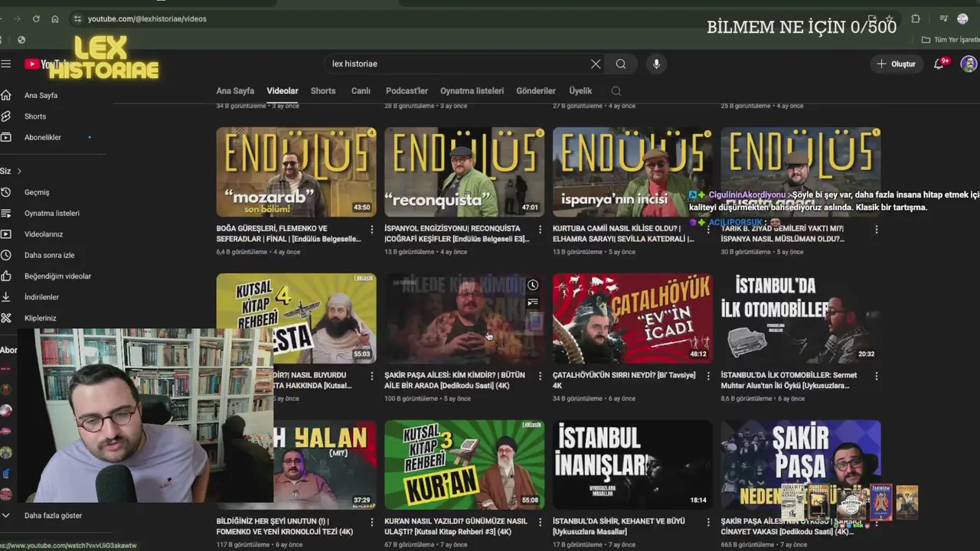
Task: Open title Şakir Paşa Ailesi: Kim Kimdir
Action: 455,380
